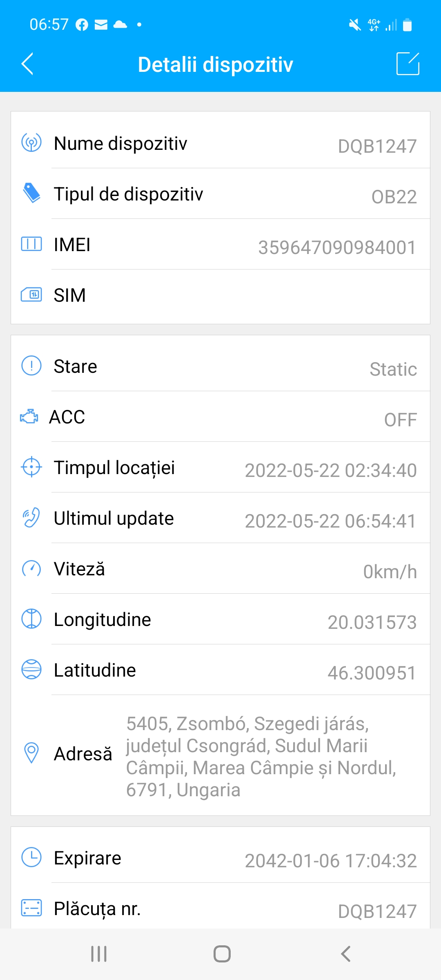Viewport: 441px width, 980px height.
Task: Tap the Stare exclamation icon
Action: (x=31, y=366)
